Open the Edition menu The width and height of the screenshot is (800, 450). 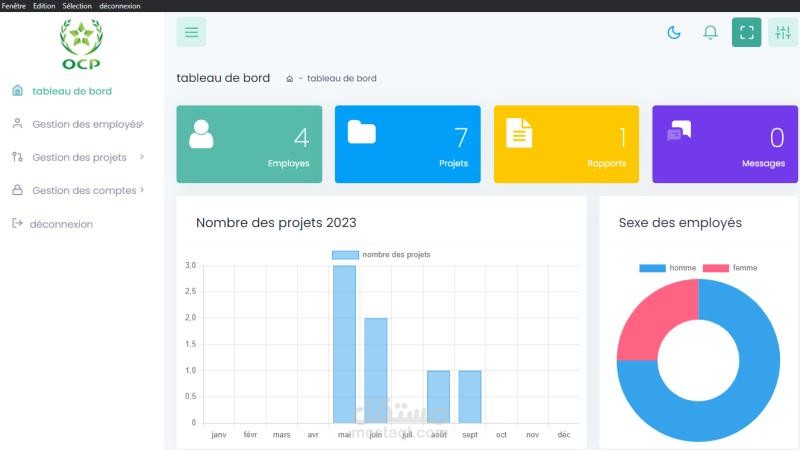click(x=44, y=6)
